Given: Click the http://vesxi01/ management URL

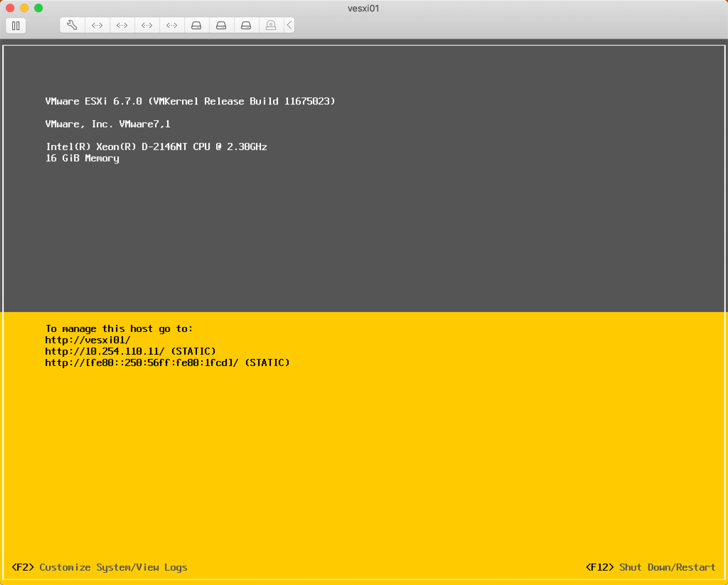Looking at the screenshot, I should click(87, 340).
